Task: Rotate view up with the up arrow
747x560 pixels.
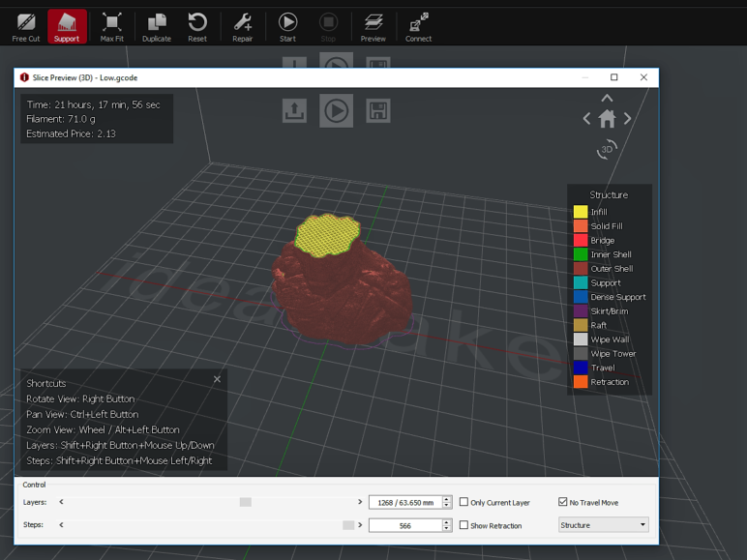Action: point(607,98)
